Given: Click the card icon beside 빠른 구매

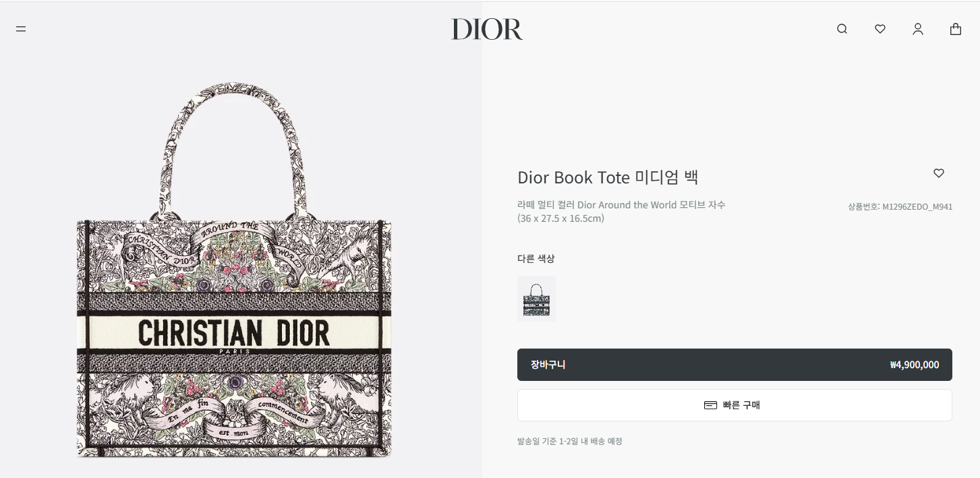Looking at the screenshot, I should [x=710, y=405].
